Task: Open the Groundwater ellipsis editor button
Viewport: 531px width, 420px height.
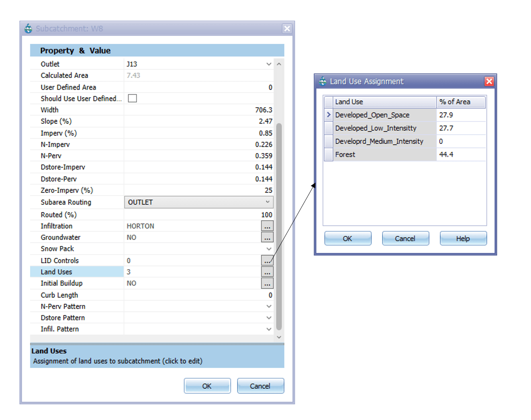Action: (267, 238)
